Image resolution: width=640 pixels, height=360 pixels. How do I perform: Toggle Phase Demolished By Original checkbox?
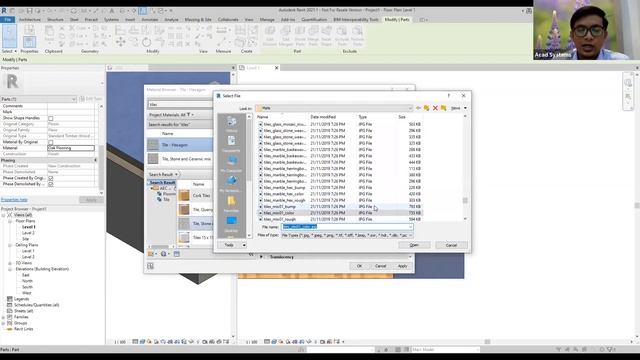click(x=51, y=184)
